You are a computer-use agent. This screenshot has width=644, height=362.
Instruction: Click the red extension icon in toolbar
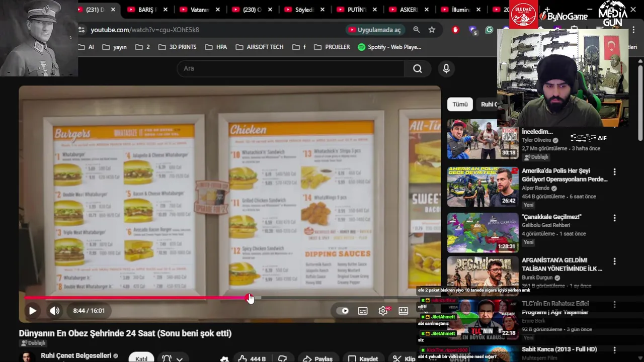click(x=455, y=30)
